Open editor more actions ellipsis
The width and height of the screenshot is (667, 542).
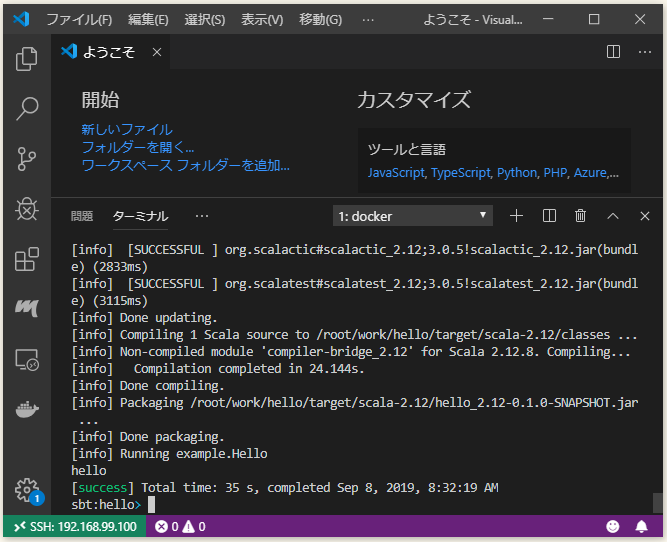[645, 52]
